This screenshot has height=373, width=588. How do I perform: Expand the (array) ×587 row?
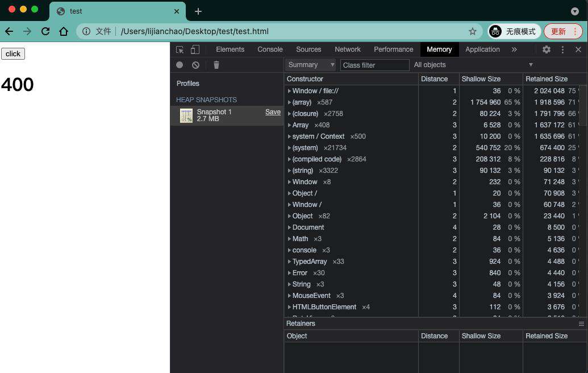click(289, 102)
